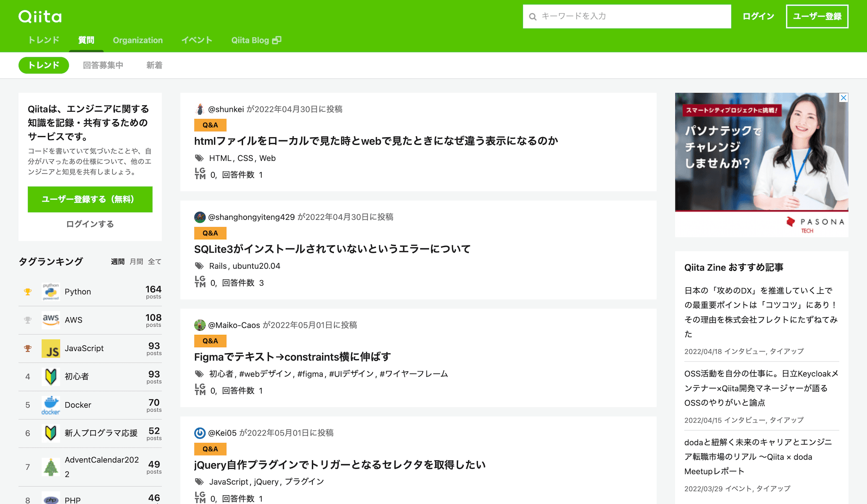Select the green トレンド sub-tab
Viewport: 867px width, 504px height.
coord(44,65)
